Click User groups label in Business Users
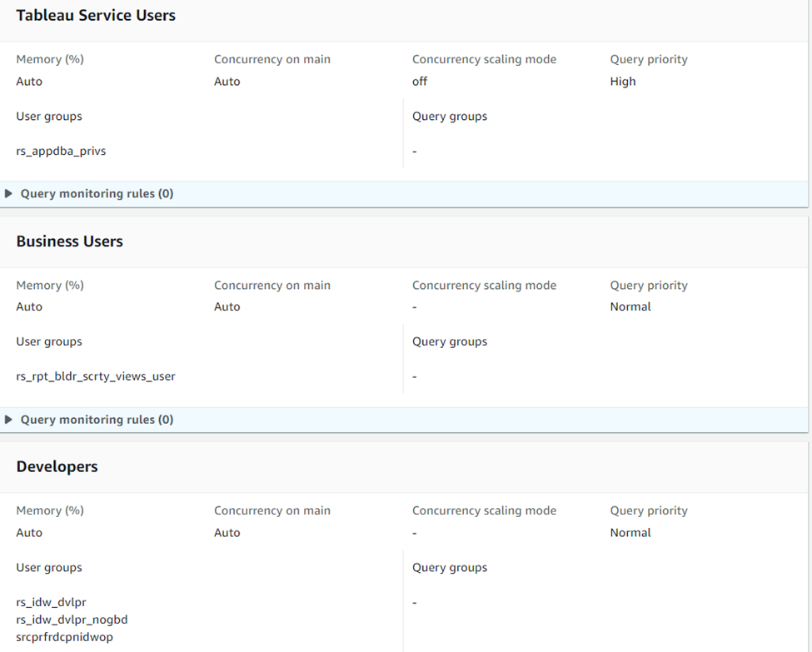Image resolution: width=812 pixels, height=652 pixels. (49, 341)
